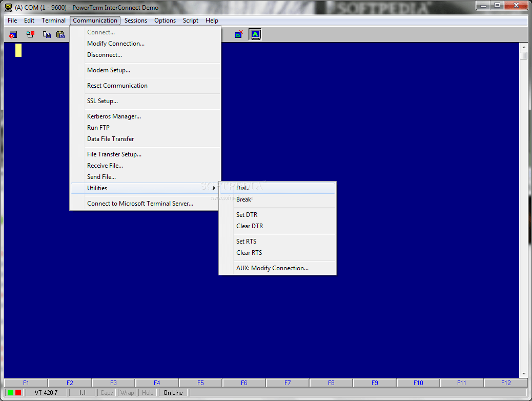The image size is (532, 401).
Task: Open the Options menu
Action: [165, 21]
